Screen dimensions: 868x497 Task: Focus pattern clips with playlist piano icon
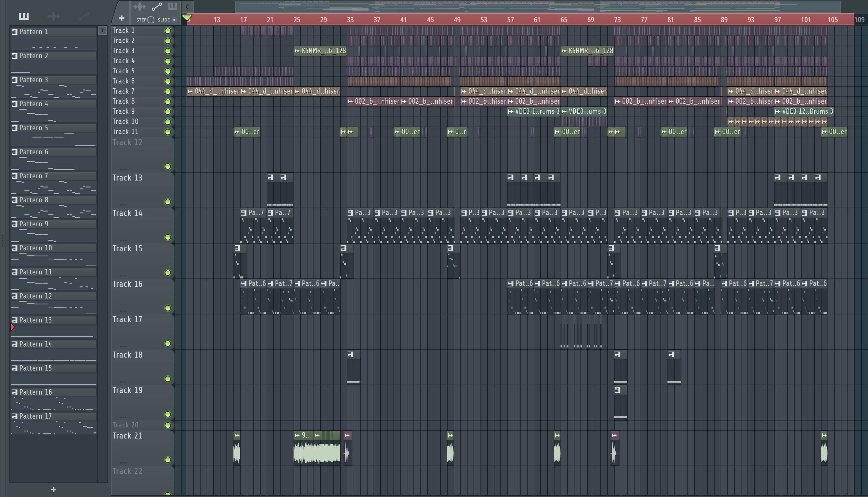(172, 7)
